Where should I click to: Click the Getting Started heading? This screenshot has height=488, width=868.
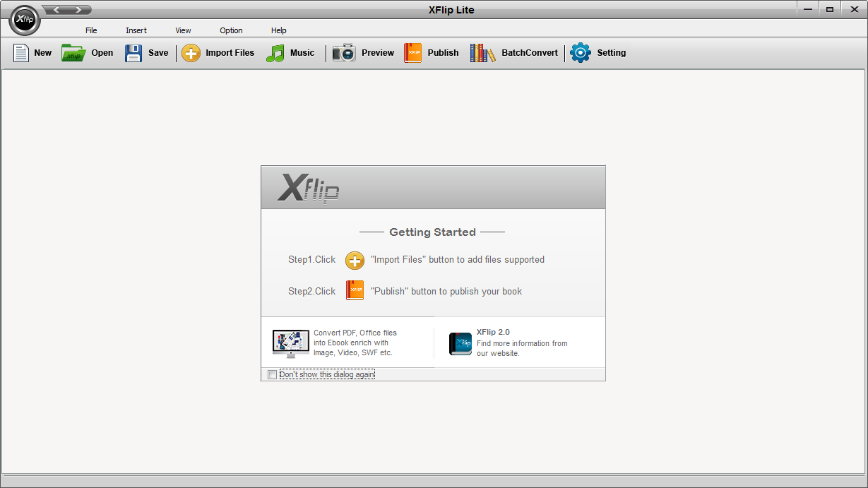(x=432, y=232)
